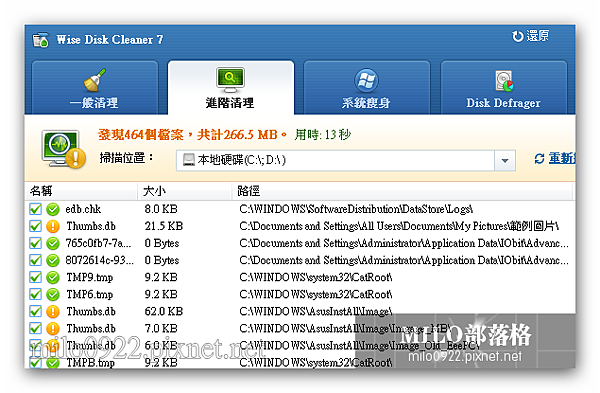Select the TMP9.tmp file name

coord(90,277)
